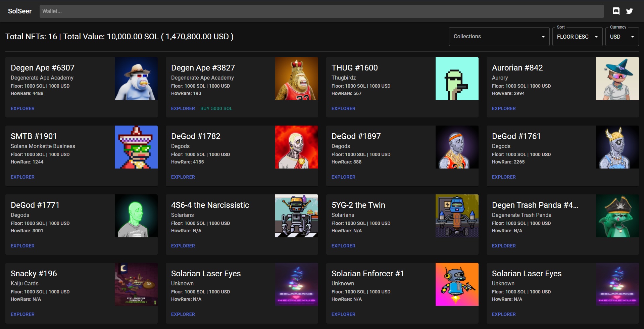The image size is (644, 329).
Task: Open the Twitter bird icon link
Action: pos(630,11)
